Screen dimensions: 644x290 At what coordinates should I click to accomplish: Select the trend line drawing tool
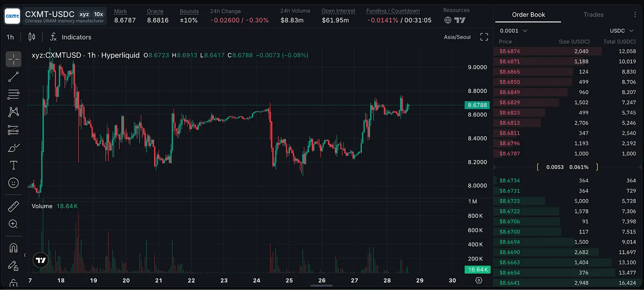[13, 77]
